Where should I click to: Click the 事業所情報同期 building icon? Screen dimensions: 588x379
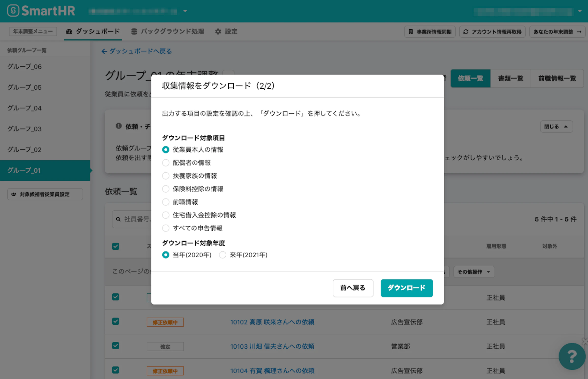(411, 32)
